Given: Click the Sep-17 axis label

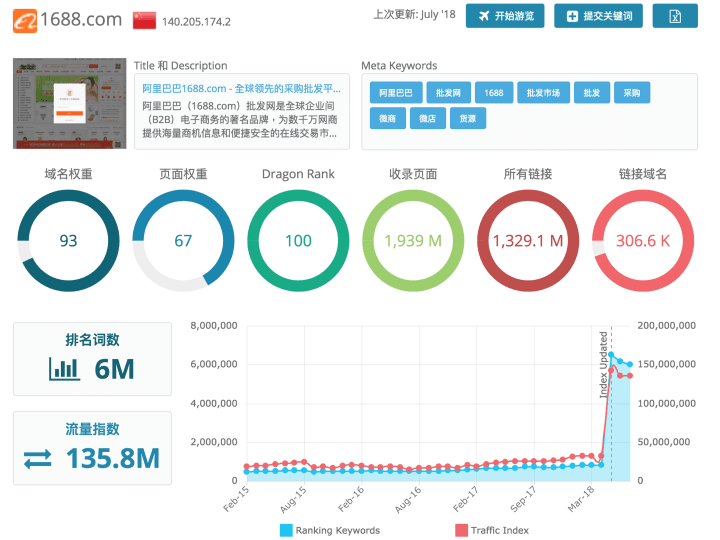Looking at the screenshot, I should pos(523,499).
